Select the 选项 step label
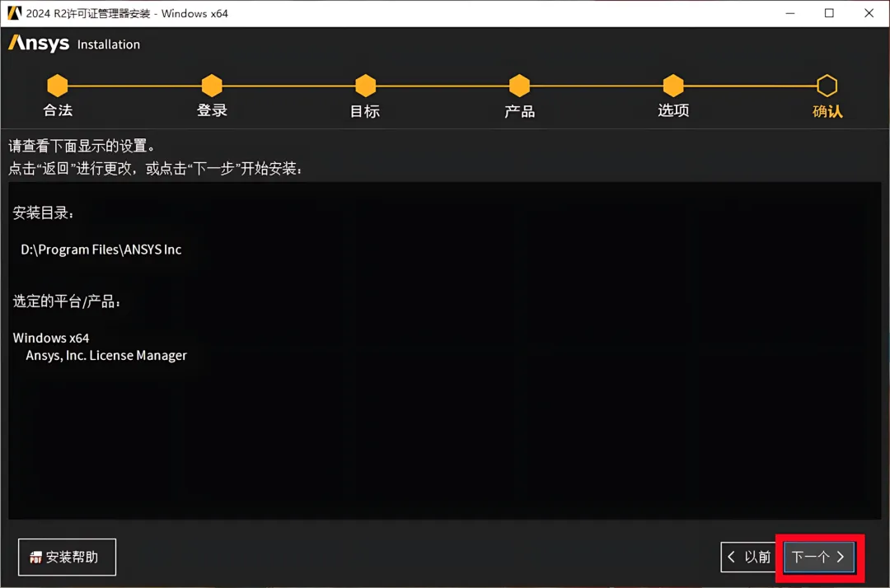The height and width of the screenshot is (588, 890). click(x=673, y=110)
